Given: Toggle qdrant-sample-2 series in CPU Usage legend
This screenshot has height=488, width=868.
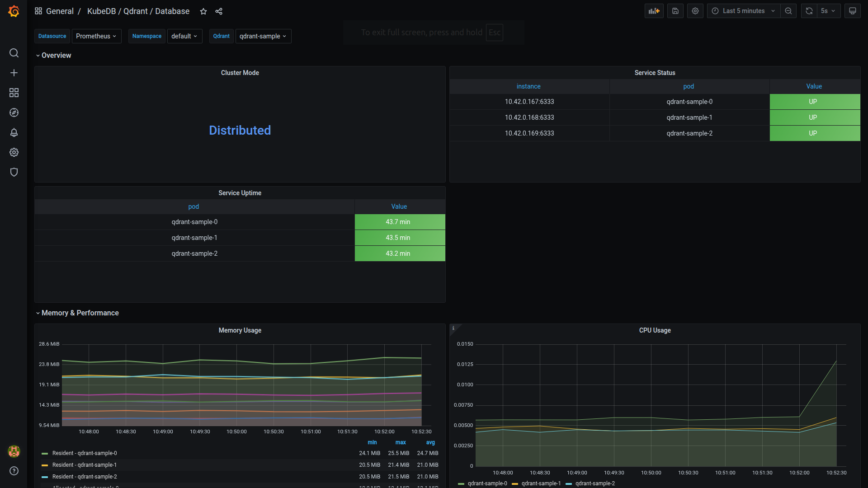Looking at the screenshot, I should tap(595, 483).
